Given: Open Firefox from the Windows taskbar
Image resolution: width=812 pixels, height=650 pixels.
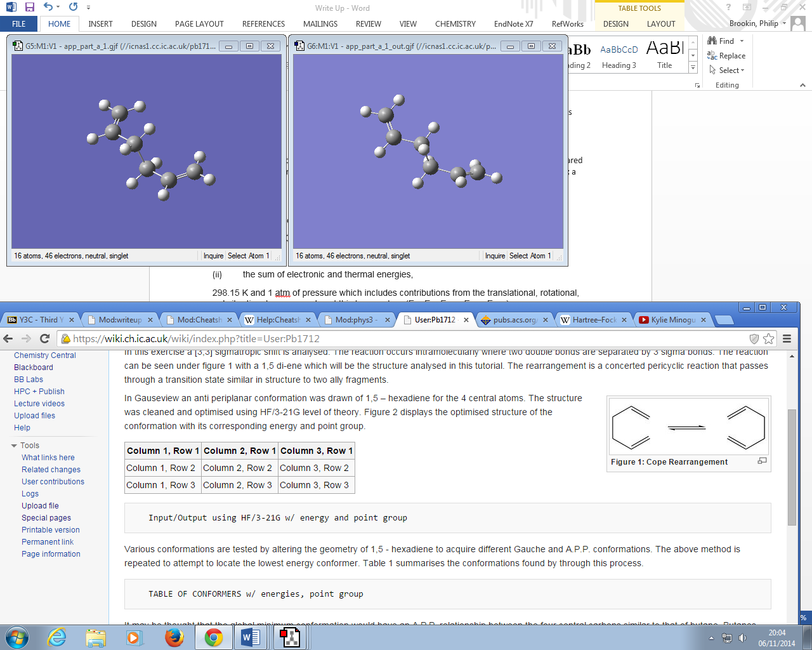Looking at the screenshot, I should [174, 637].
